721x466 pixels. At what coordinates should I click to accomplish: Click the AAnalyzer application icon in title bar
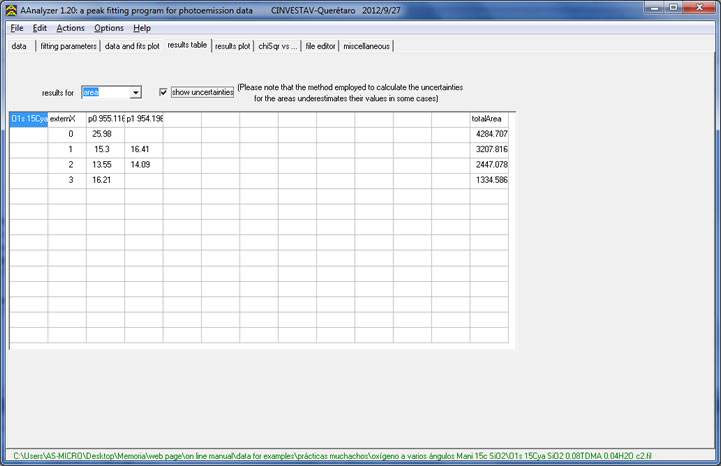coord(11,8)
